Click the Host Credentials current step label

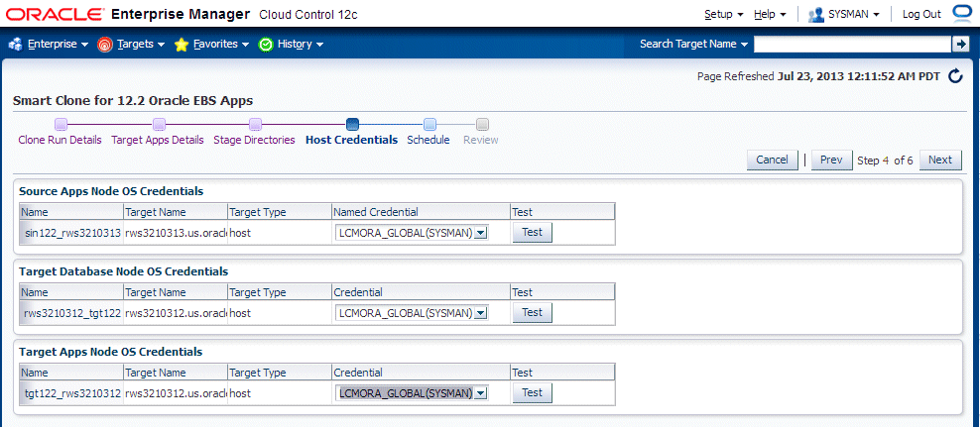(x=351, y=140)
